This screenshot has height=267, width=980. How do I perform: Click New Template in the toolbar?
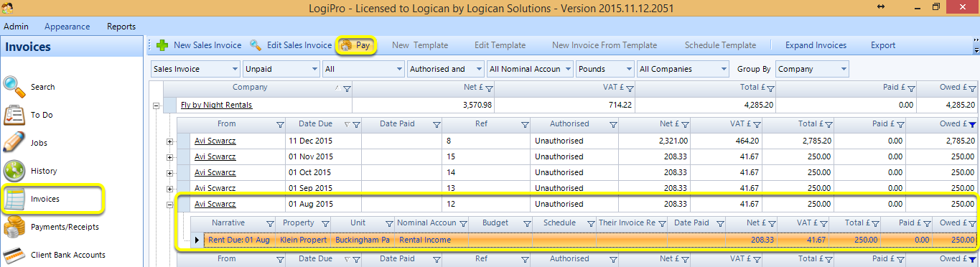420,45
